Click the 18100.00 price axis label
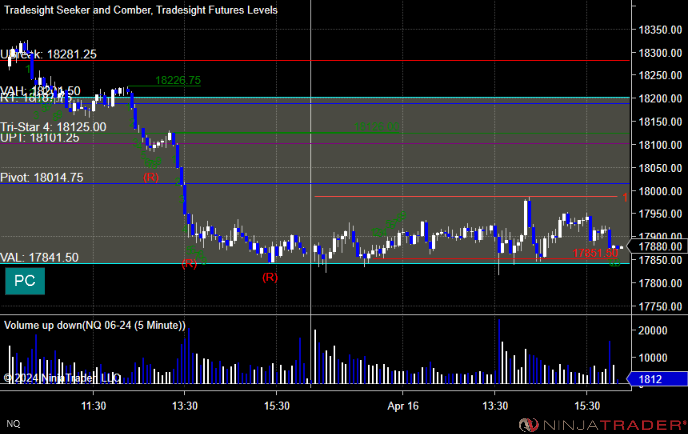Screen dimensions: 688x434 [660, 145]
